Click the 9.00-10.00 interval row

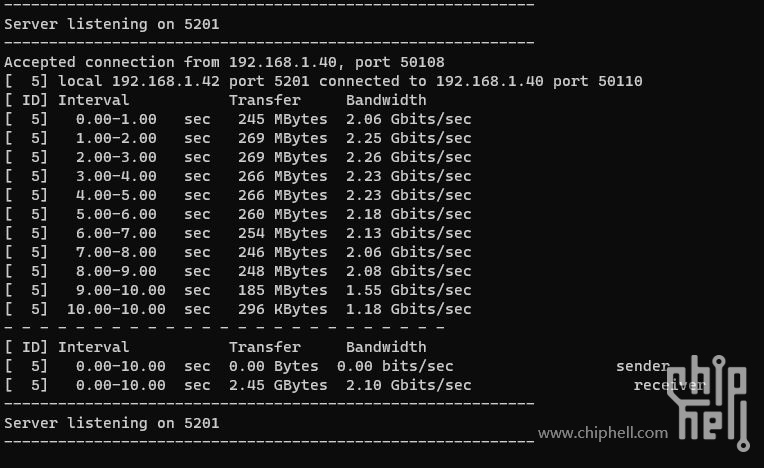pos(238,290)
